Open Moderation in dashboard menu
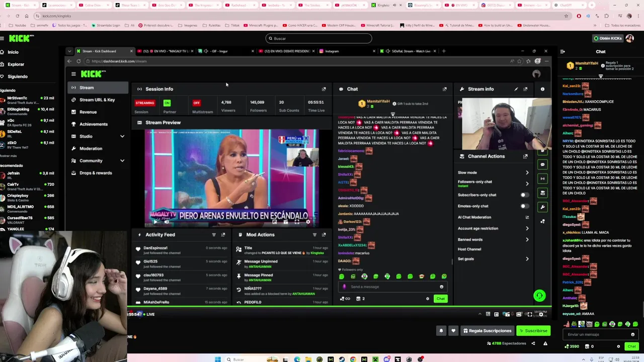 pos(98,148)
